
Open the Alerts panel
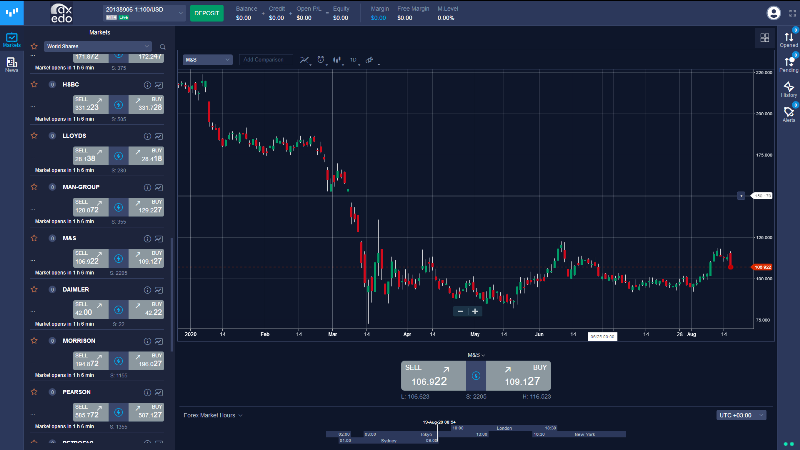[788, 114]
